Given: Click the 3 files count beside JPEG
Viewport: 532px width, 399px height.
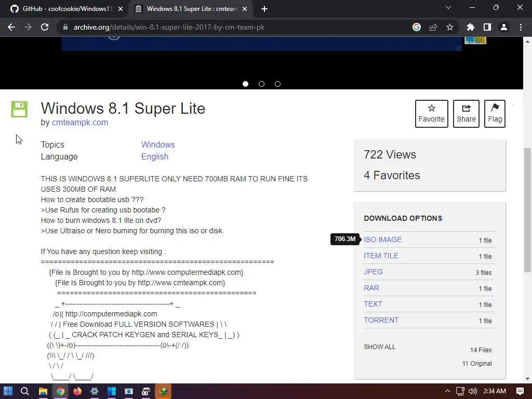Looking at the screenshot, I should tap(484, 273).
